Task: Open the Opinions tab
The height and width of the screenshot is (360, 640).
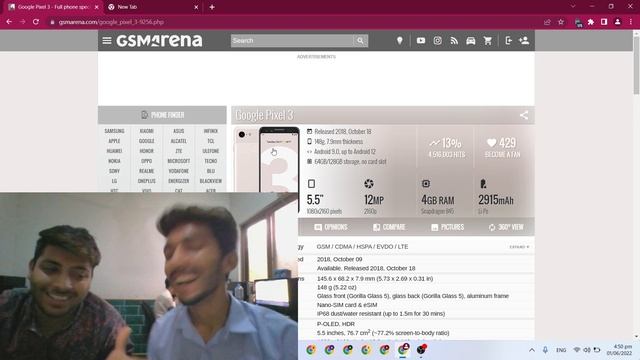Action: pos(331,227)
